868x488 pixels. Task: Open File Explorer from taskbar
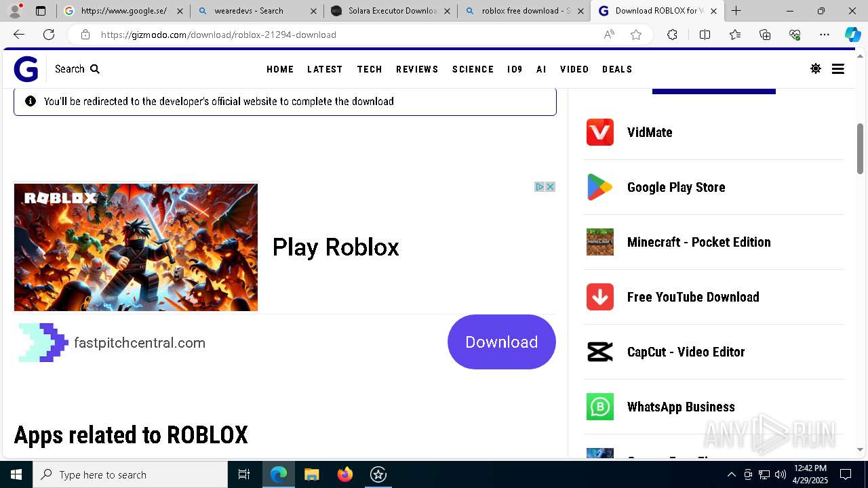pyautogui.click(x=311, y=474)
